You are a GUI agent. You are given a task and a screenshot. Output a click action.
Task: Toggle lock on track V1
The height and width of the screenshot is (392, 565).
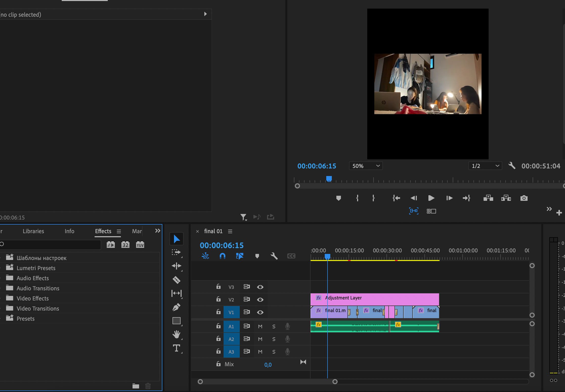(x=219, y=312)
